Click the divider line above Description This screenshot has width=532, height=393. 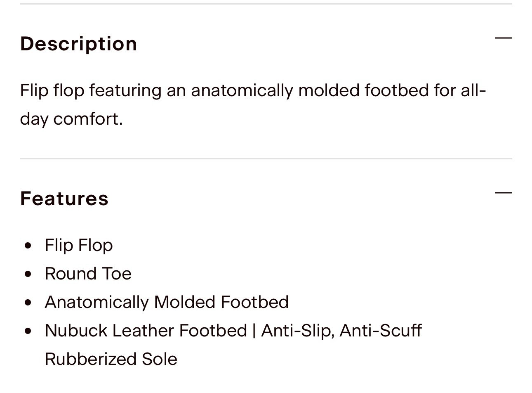(x=266, y=4)
